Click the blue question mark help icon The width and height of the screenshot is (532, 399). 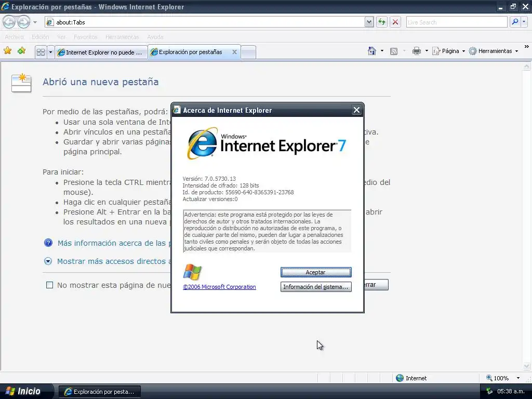pos(48,243)
